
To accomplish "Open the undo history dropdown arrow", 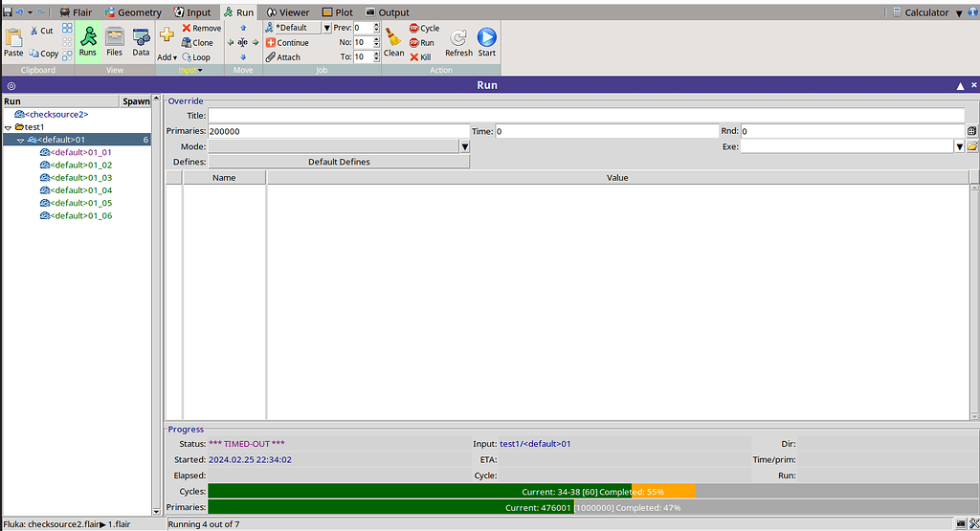I will (x=30, y=12).
